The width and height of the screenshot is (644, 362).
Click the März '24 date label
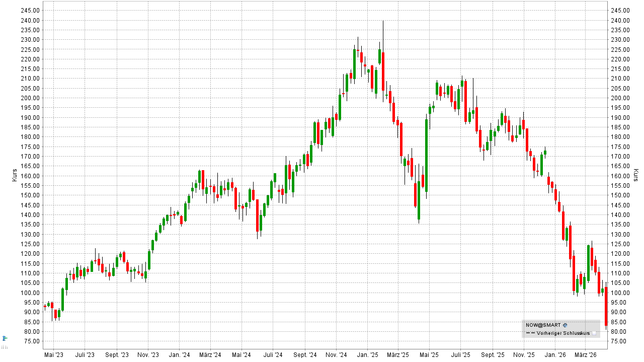pyautogui.click(x=210, y=355)
